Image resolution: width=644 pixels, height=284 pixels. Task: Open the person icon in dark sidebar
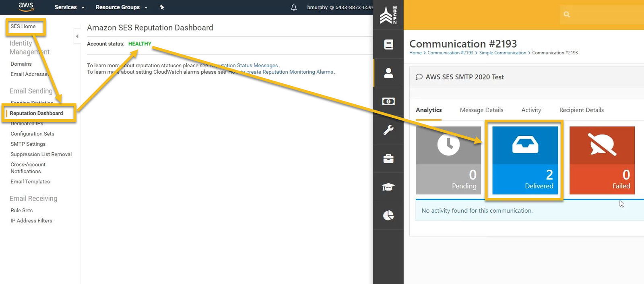388,73
